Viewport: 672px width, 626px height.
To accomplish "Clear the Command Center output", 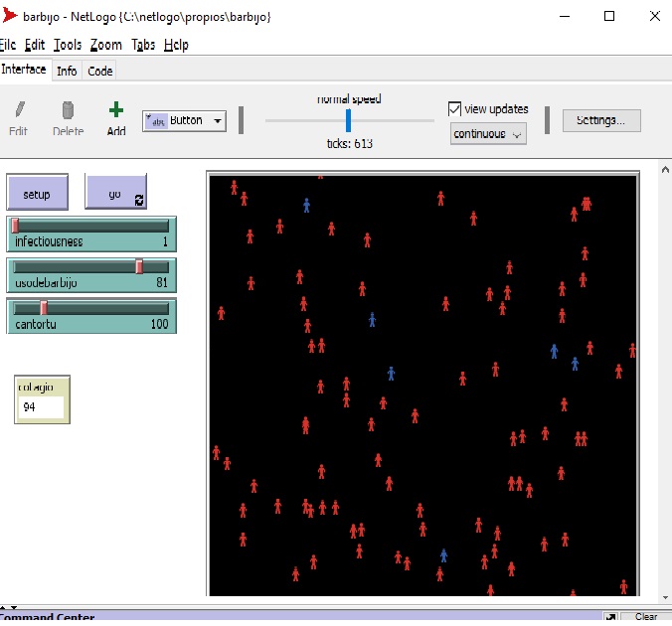I will point(645,617).
